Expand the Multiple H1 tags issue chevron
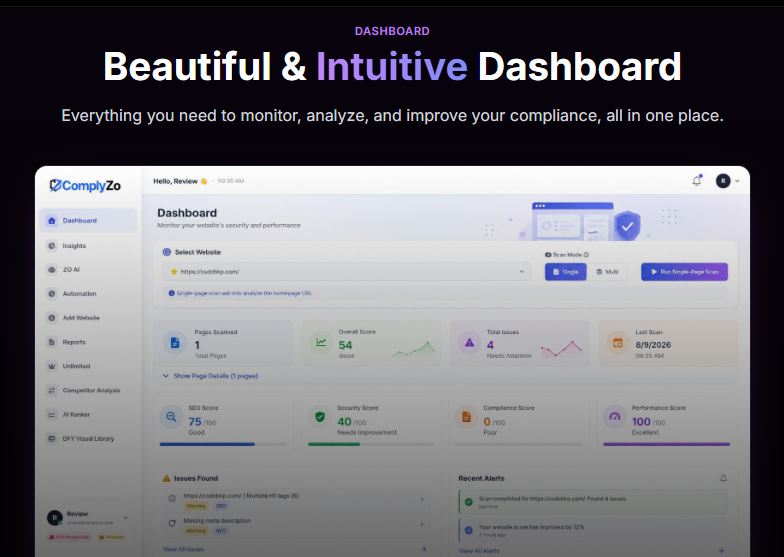The image size is (784, 557). 422,499
